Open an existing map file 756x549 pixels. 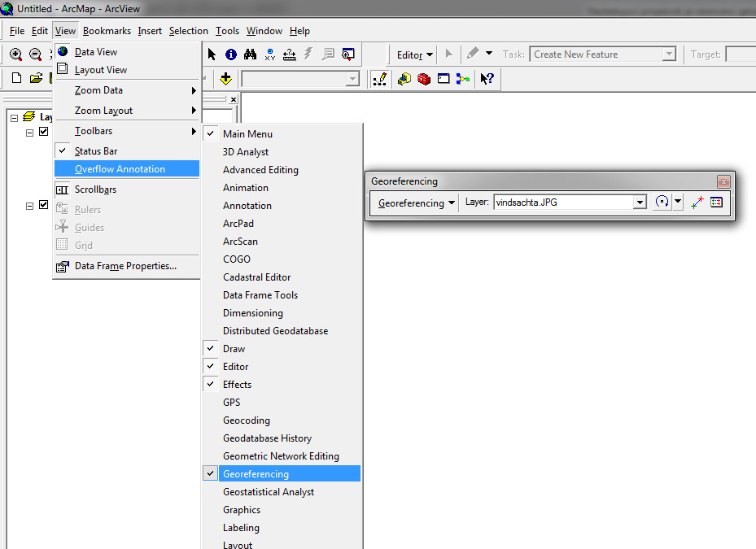coord(36,78)
